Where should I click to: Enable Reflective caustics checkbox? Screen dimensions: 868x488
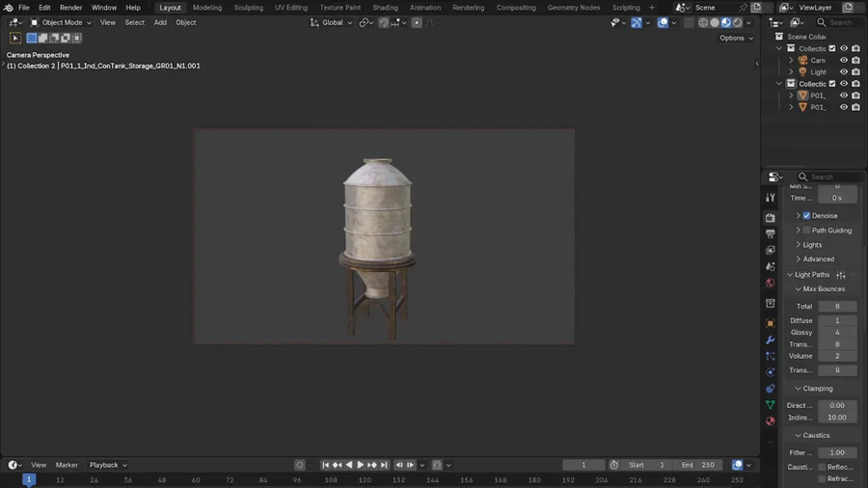click(822, 467)
